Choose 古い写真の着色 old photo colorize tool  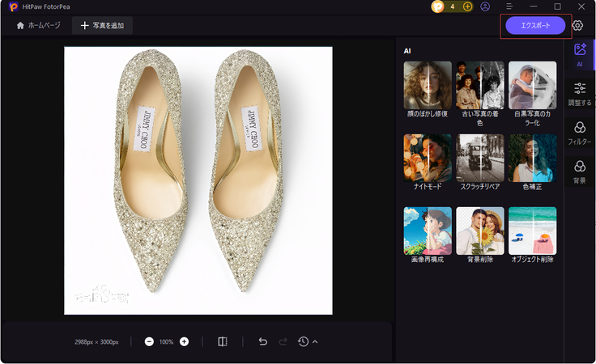480,94
